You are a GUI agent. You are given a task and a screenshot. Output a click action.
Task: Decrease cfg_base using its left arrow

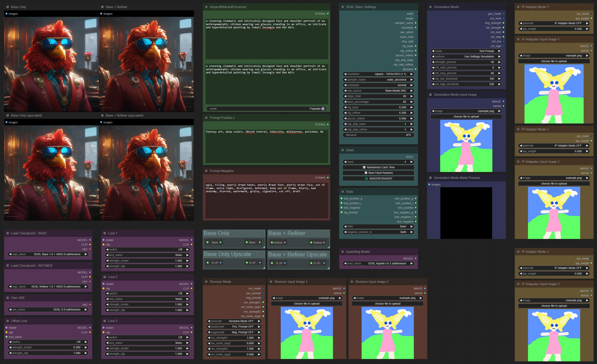point(345,107)
